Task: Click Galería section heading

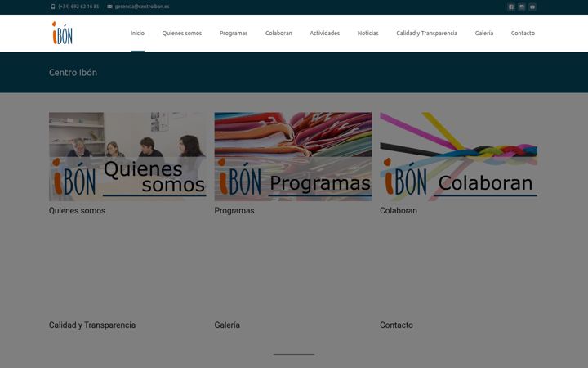Action: 227,325
